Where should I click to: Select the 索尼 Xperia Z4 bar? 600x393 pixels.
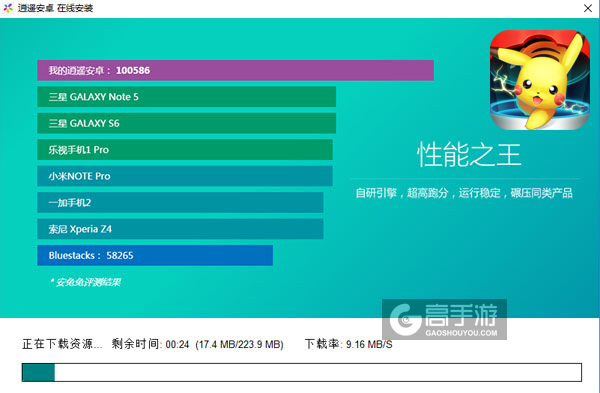coord(180,229)
